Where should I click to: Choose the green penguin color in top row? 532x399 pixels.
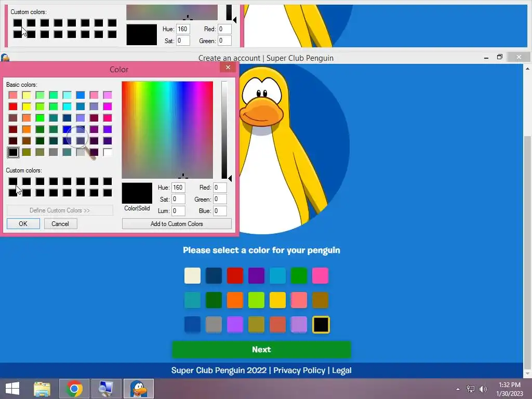tap(299, 275)
